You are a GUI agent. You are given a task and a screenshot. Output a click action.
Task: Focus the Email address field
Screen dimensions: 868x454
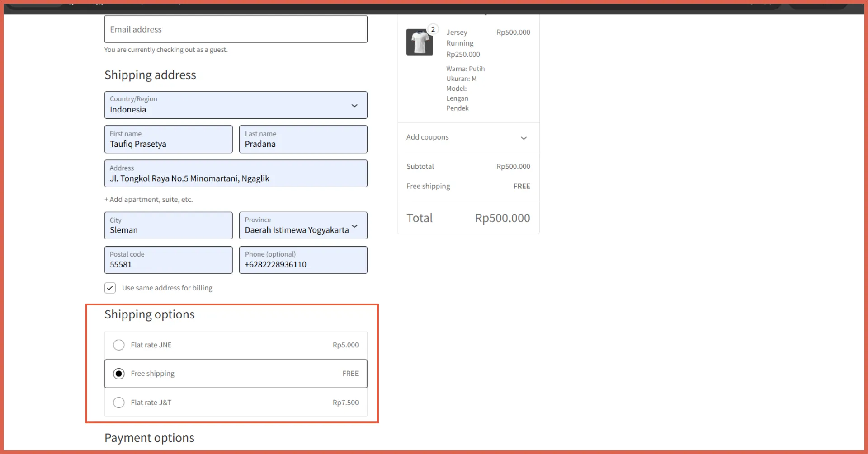pos(236,29)
